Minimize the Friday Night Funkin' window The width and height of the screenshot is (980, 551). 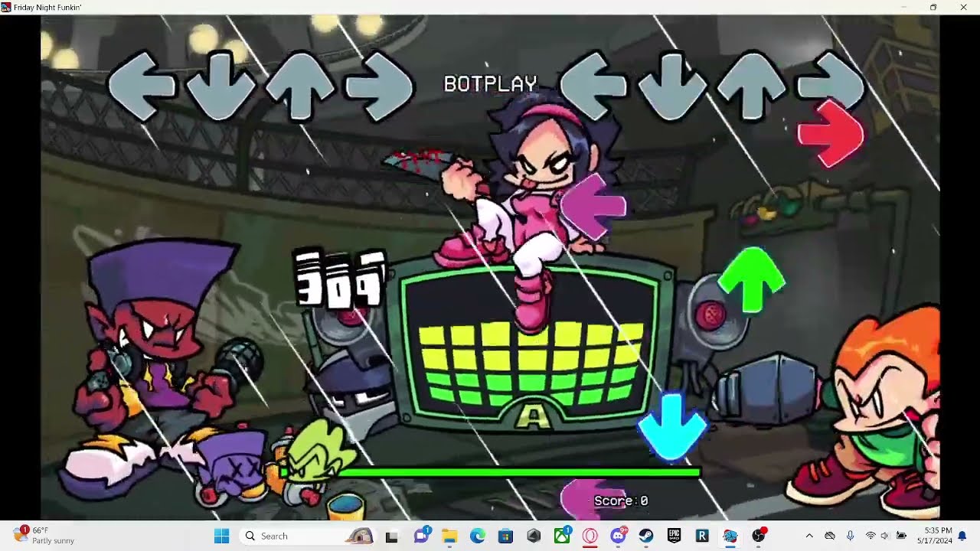click(x=903, y=7)
